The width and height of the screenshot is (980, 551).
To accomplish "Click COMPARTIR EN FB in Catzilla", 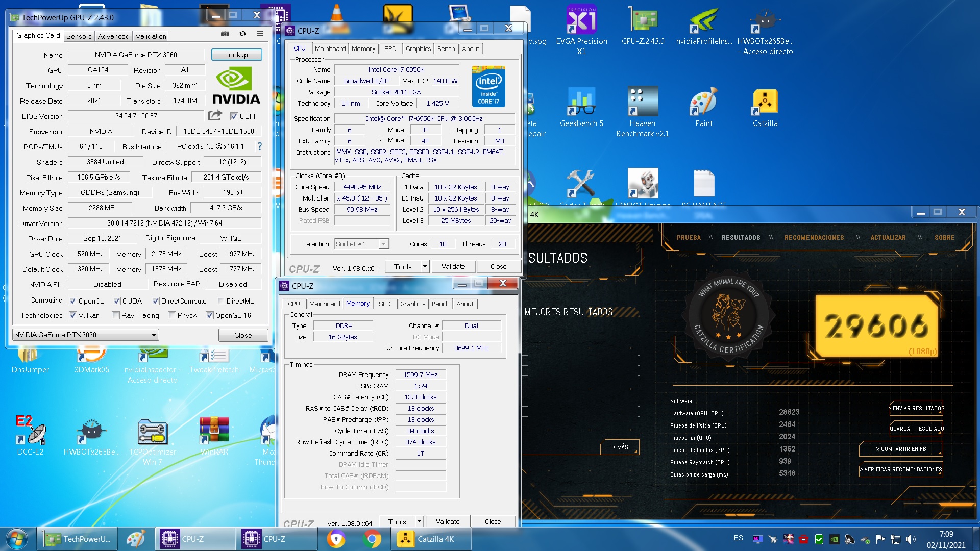I will 901,449.
